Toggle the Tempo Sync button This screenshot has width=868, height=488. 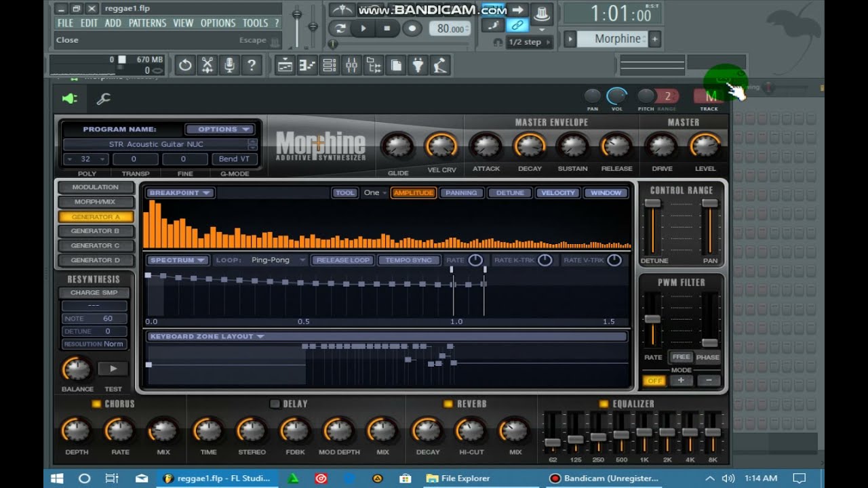(x=409, y=260)
